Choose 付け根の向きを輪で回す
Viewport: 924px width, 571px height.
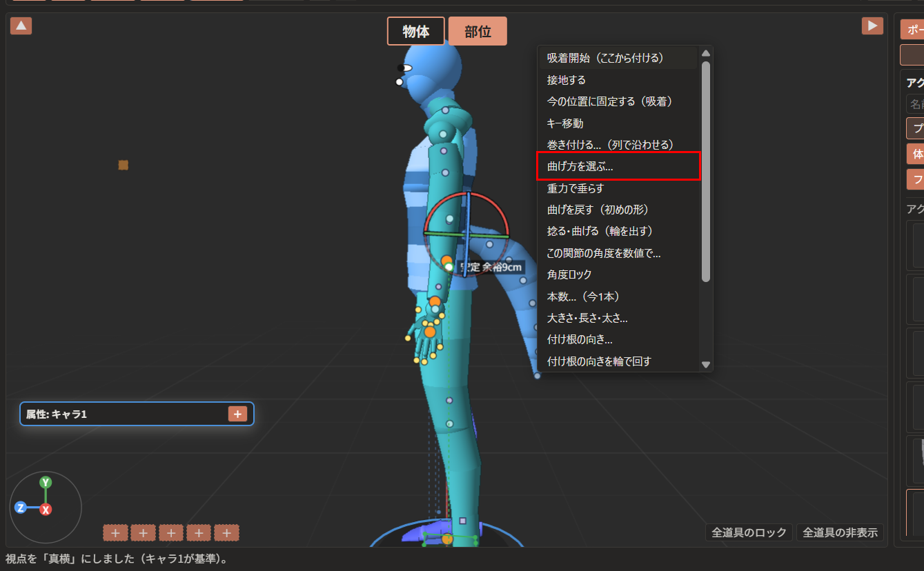pos(618,361)
